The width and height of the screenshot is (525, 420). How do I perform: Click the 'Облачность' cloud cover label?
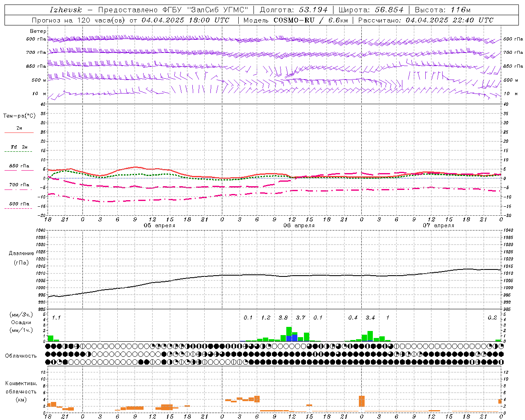click(21, 356)
